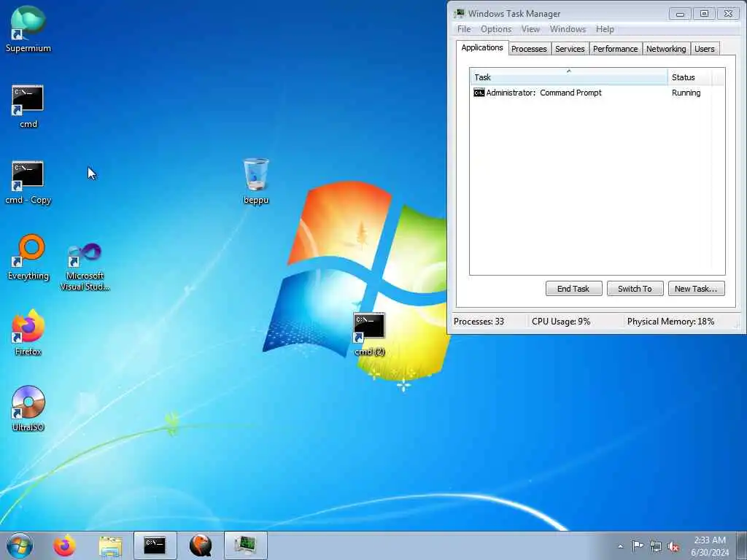Click the Command Prompt icon in task list
747x560 pixels.
479,93
